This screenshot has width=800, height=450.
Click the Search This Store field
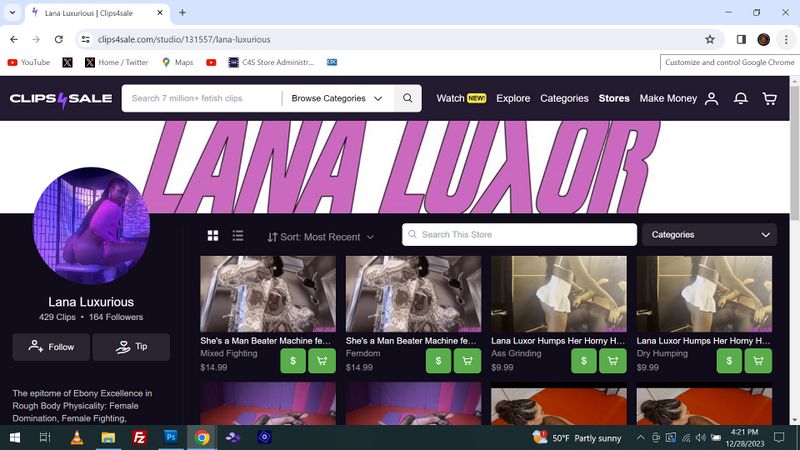point(519,235)
